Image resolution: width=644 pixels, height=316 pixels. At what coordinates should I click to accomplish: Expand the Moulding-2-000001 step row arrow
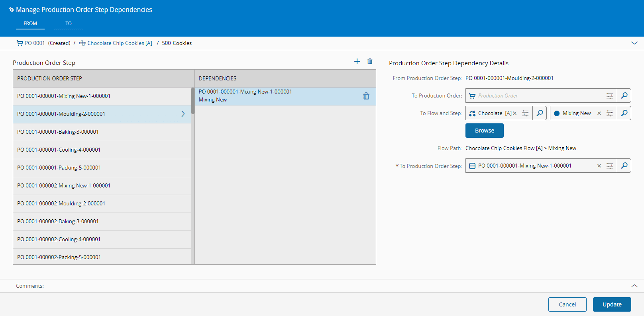click(183, 114)
